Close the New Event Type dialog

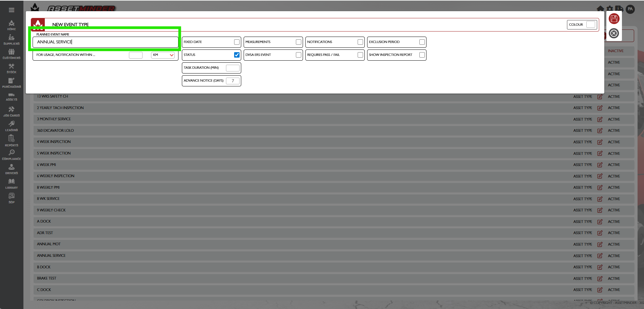point(614,33)
